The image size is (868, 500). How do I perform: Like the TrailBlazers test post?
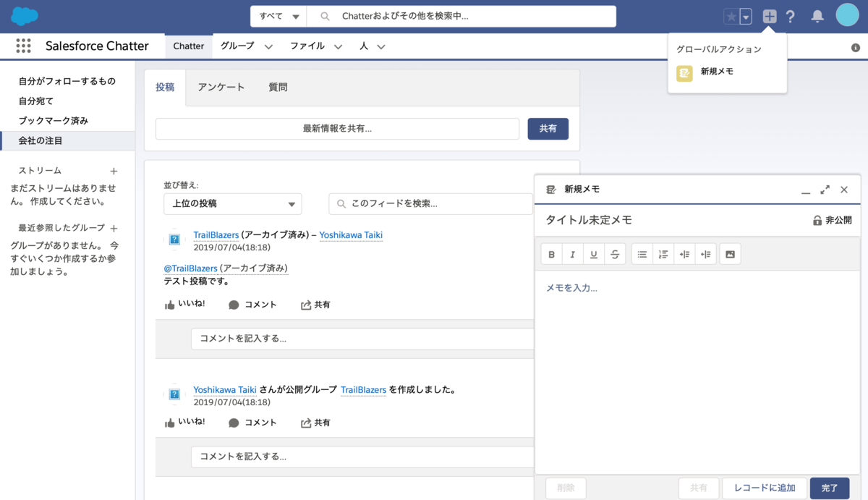click(x=185, y=305)
